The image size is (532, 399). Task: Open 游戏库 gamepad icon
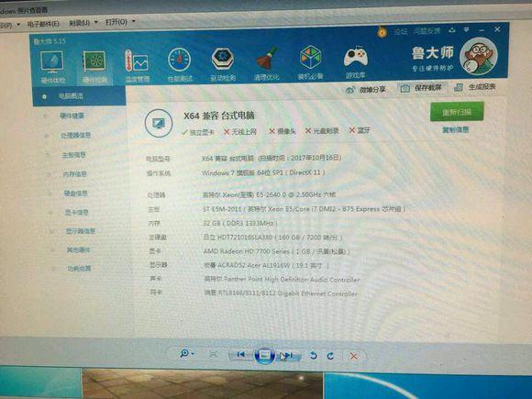click(355, 62)
